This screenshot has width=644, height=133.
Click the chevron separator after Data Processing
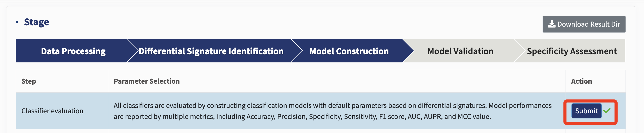click(x=133, y=51)
